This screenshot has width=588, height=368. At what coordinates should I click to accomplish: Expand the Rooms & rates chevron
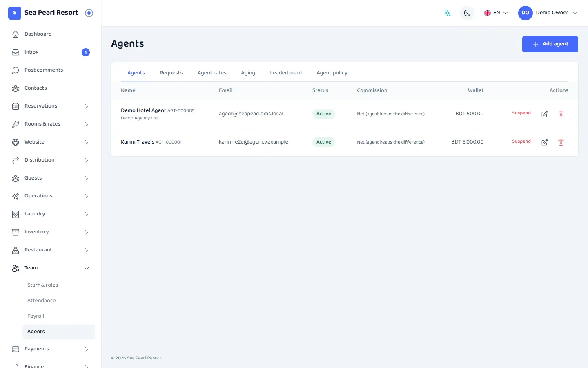87,124
